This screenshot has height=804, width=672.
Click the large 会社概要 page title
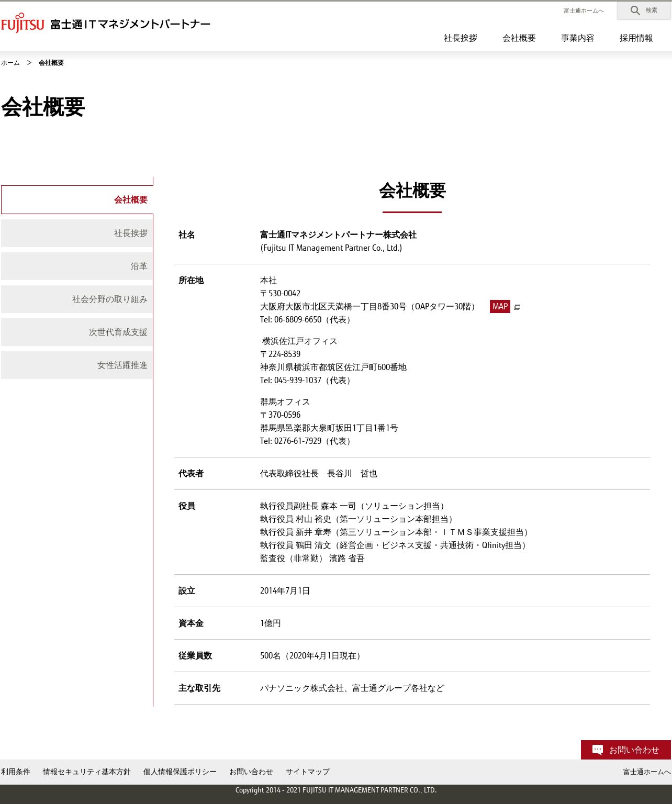coord(43,107)
